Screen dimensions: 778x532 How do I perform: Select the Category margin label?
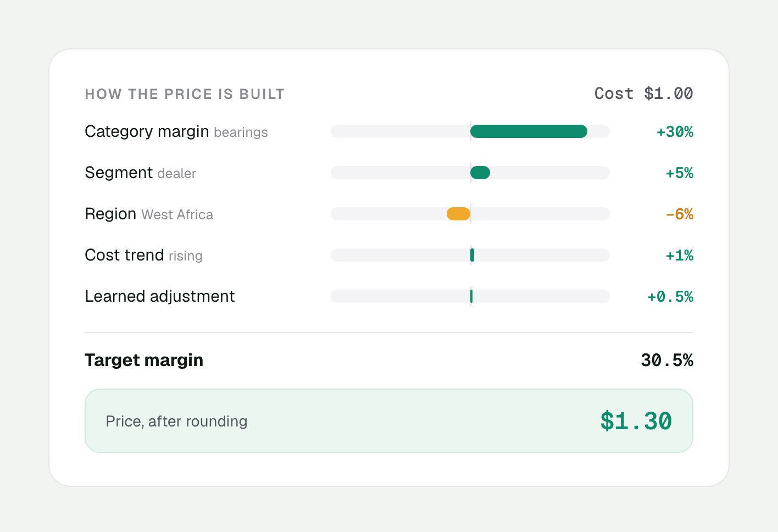147,131
